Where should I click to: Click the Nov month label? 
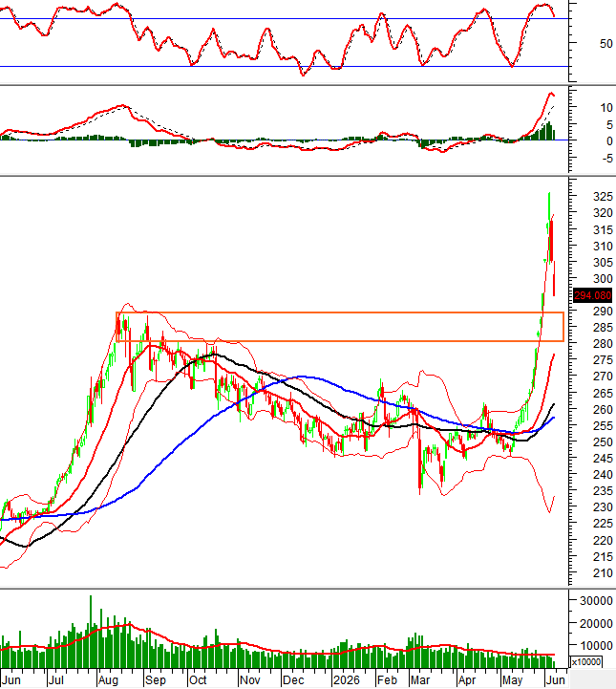[x=250, y=680]
